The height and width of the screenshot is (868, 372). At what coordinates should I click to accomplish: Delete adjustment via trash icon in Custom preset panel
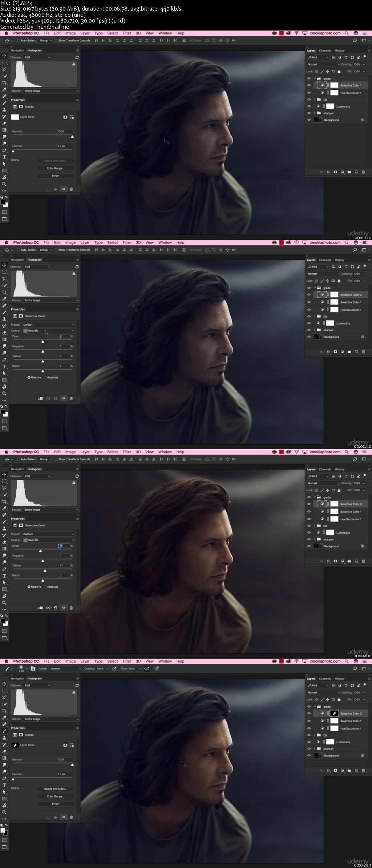[x=71, y=607]
